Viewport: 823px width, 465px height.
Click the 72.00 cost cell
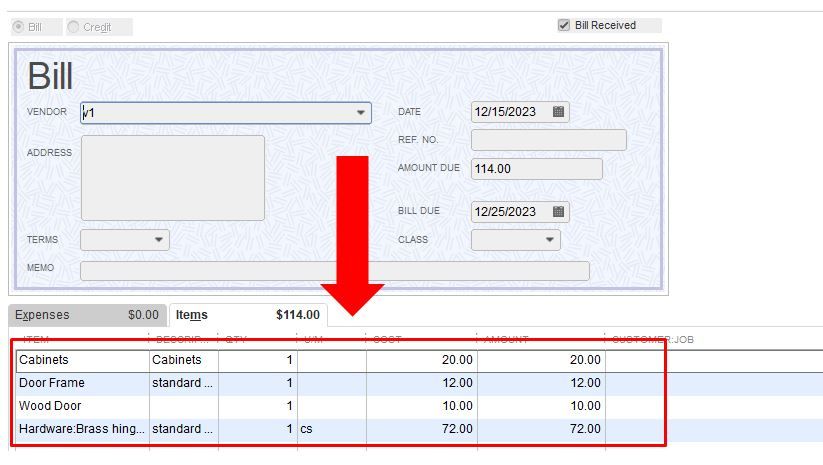pos(422,429)
